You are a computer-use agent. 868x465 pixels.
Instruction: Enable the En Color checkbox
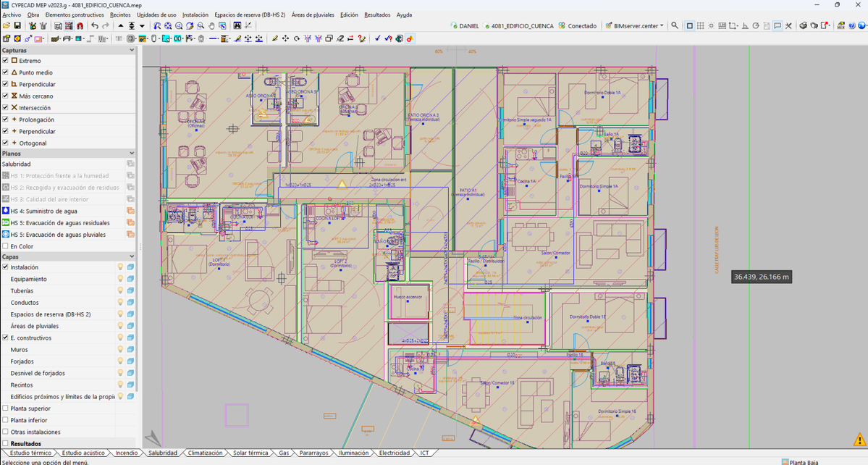point(6,246)
